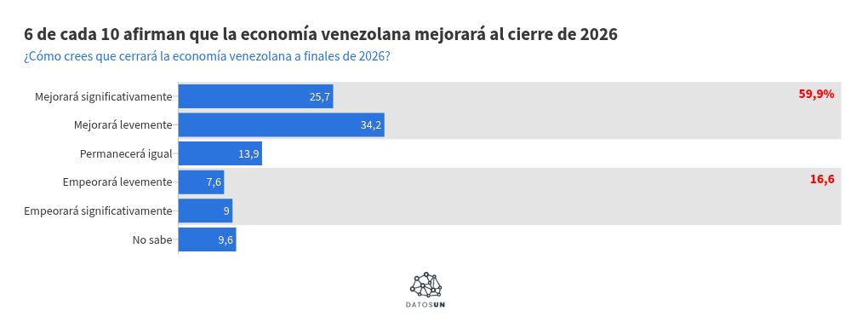Click the Empeorará levemente bar
Image resolution: width=868 pixels, height=323 pixels.
click(x=201, y=182)
